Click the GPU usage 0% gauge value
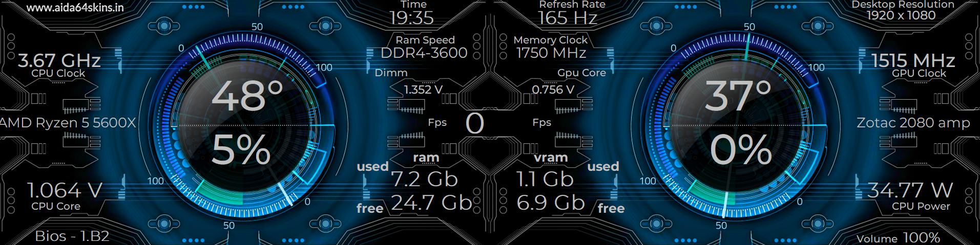 pyautogui.click(x=741, y=150)
